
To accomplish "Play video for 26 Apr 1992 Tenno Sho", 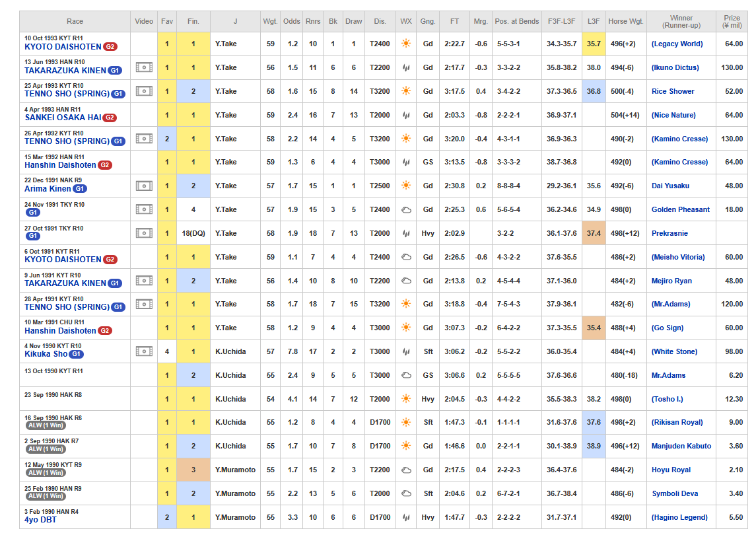I will tap(144, 139).
